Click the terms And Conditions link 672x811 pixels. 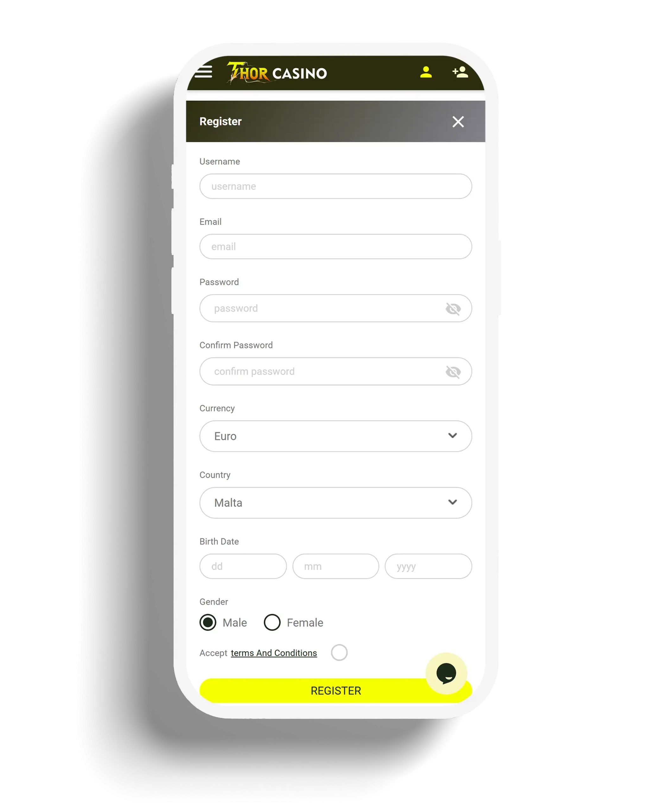point(274,652)
